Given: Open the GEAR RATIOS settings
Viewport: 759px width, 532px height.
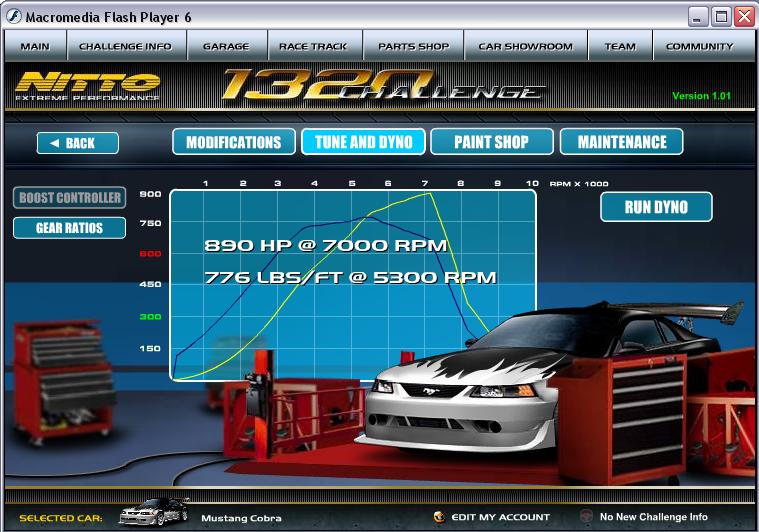Looking at the screenshot, I should [x=70, y=228].
